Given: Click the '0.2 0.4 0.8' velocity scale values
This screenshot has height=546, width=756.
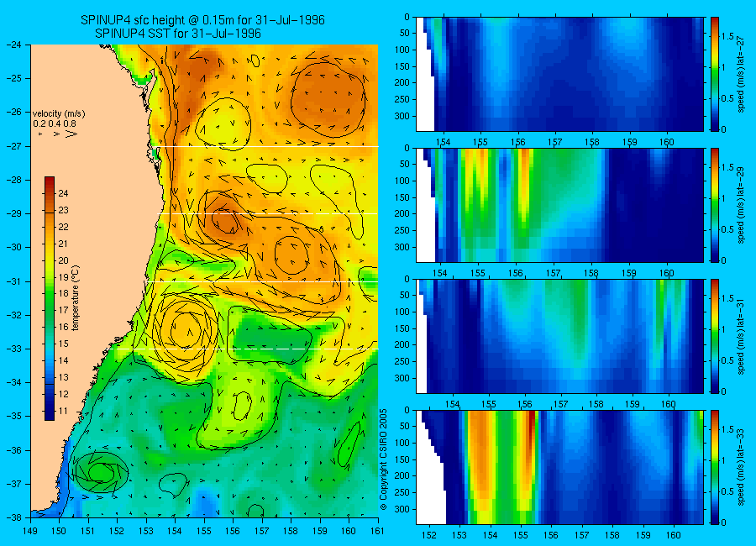Looking at the screenshot, I should tap(55, 123).
